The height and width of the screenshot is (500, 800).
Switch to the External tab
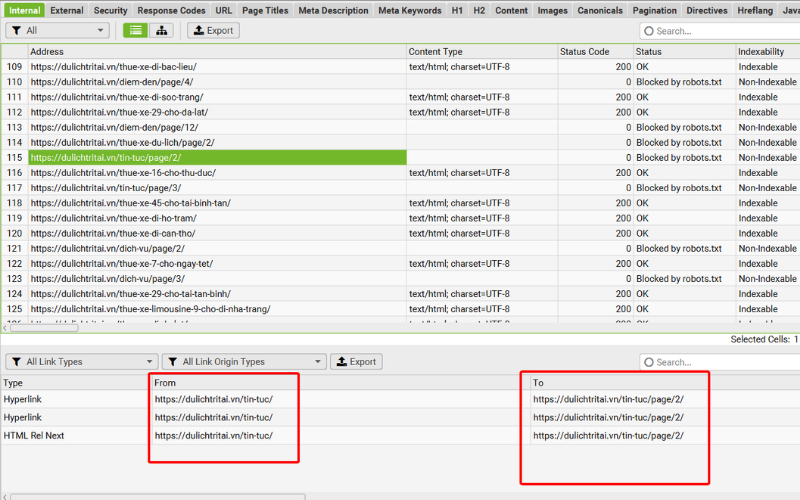click(67, 10)
